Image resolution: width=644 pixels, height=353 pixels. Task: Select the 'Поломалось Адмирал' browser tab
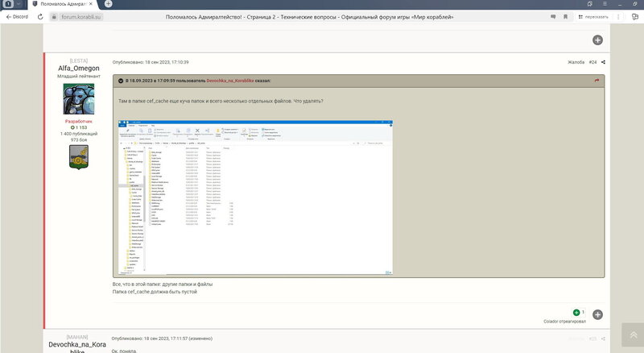tap(64, 4)
